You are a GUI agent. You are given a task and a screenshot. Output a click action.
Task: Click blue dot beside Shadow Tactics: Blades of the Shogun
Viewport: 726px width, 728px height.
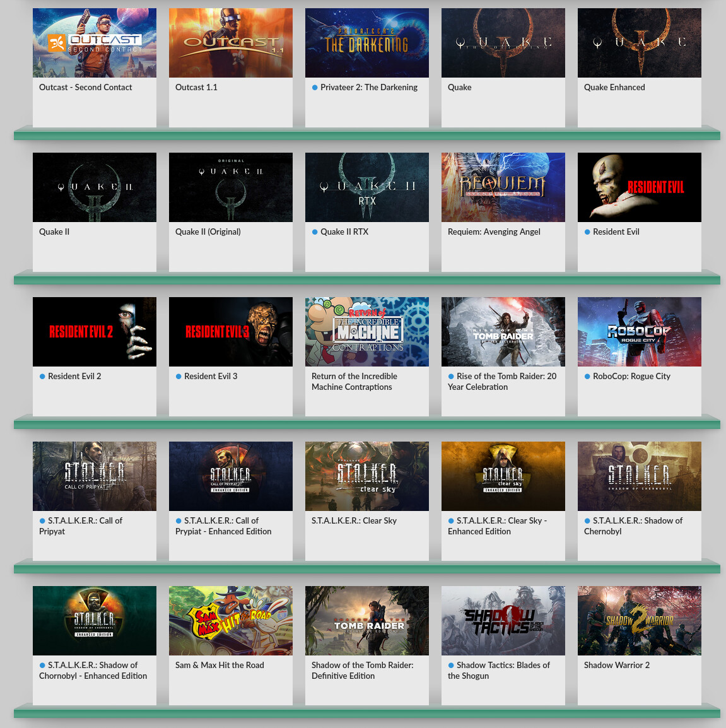[x=451, y=666]
